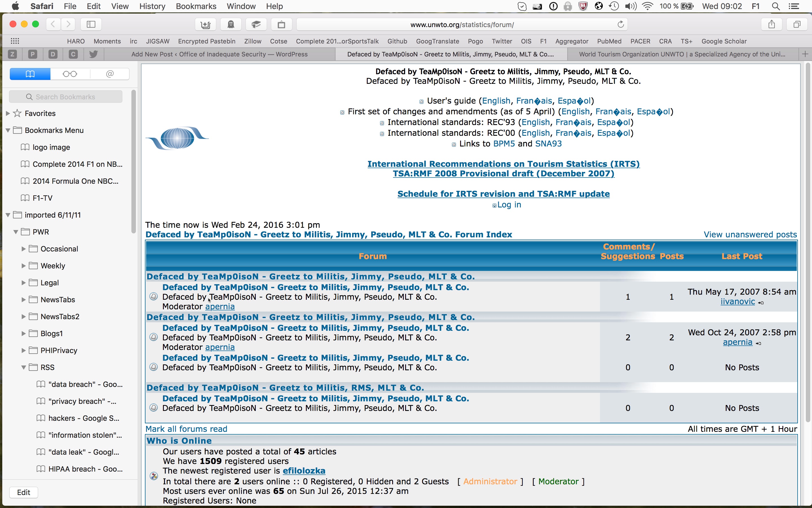Image resolution: width=812 pixels, height=508 pixels.
Task: Click the Search Bookmarks field
Action: pos(66,97)
